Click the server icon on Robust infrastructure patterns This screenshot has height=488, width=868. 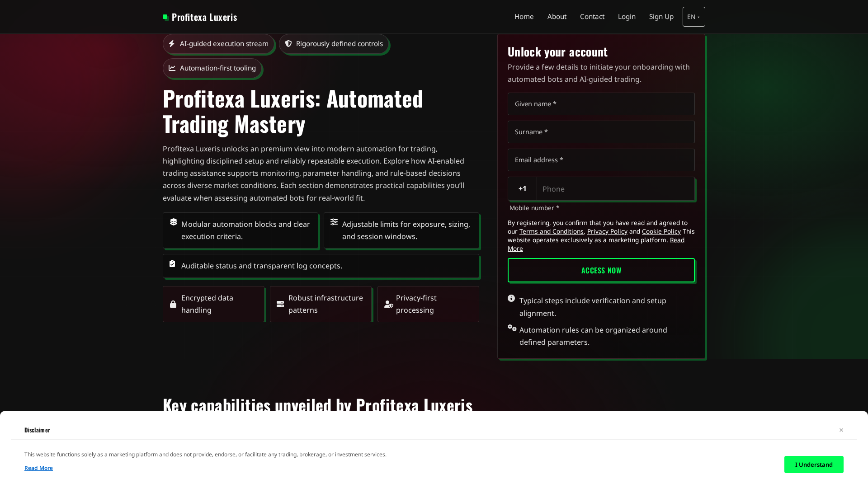(280, 304)
